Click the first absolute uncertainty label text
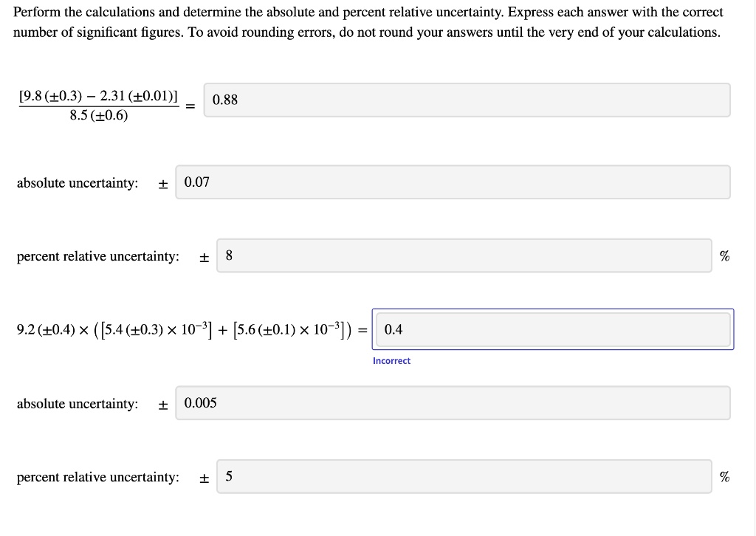Viewport: 756px width, 536px height. (76, 182)
